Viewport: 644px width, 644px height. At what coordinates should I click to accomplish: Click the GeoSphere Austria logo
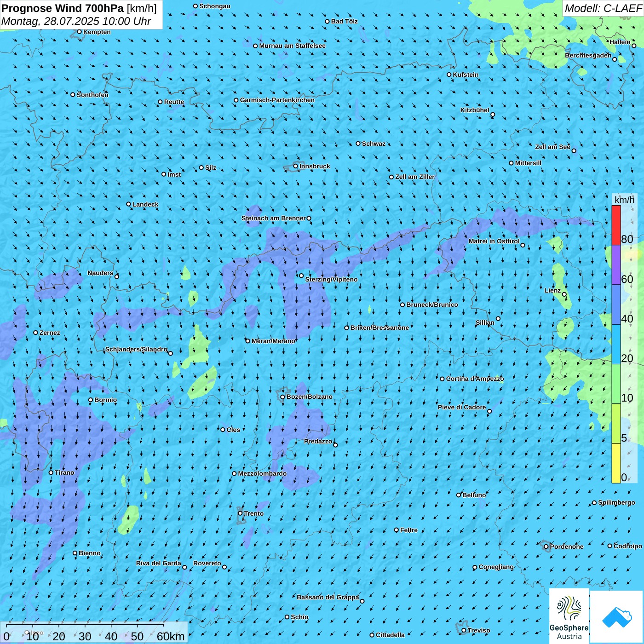(569, 615)
